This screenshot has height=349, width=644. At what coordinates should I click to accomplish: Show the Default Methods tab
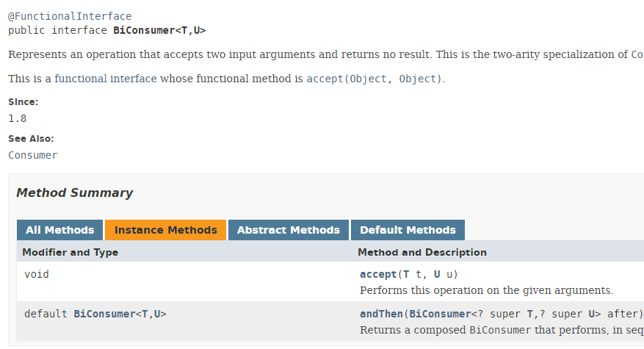[x=408, y=230]
